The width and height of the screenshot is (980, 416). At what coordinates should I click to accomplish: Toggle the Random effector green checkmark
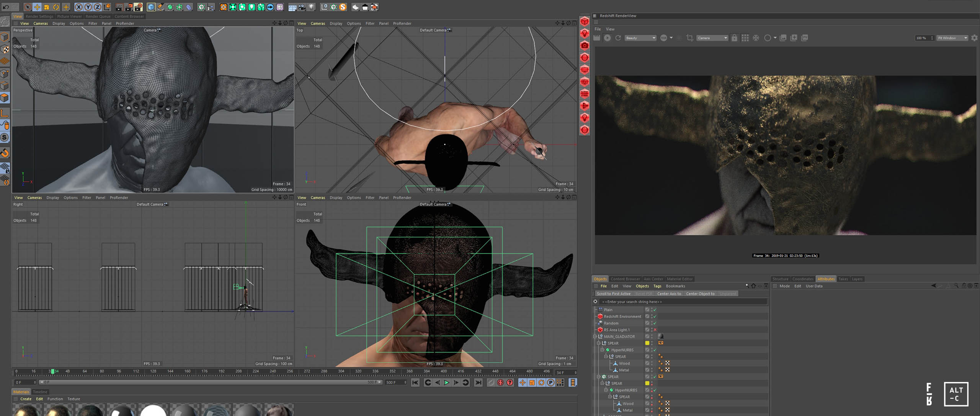point(655,323)
